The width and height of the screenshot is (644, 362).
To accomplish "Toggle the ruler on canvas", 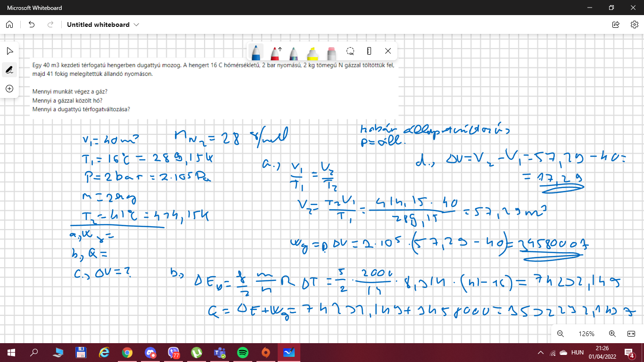I will coord(369,51).
